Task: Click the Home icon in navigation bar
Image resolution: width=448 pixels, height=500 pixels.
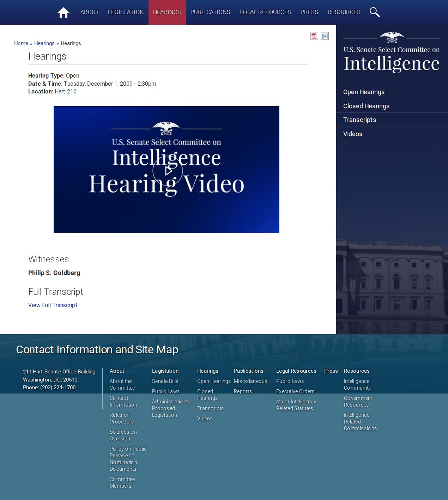Action: [63, 12]
